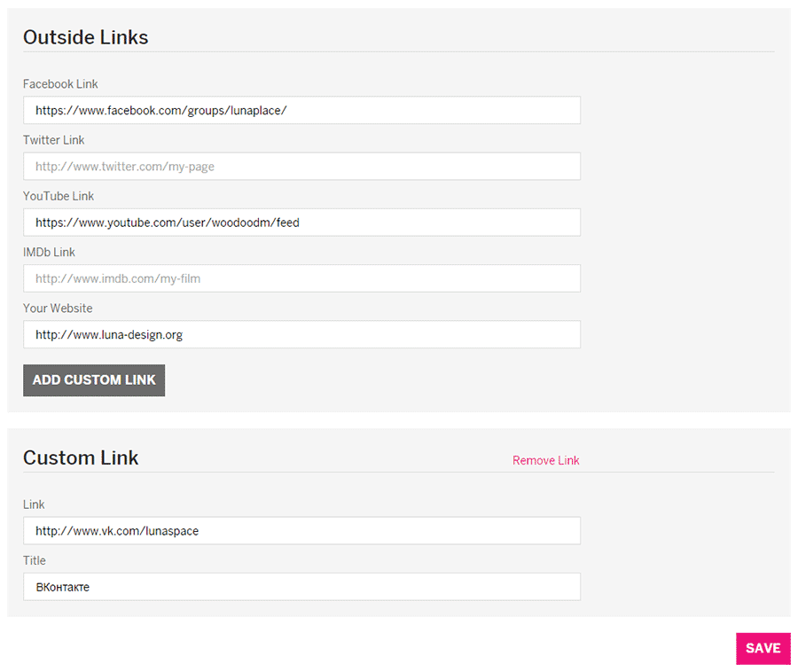Save the outside links form
The height and width of the screenshot is (672, 798).
(x=763, y=648)
